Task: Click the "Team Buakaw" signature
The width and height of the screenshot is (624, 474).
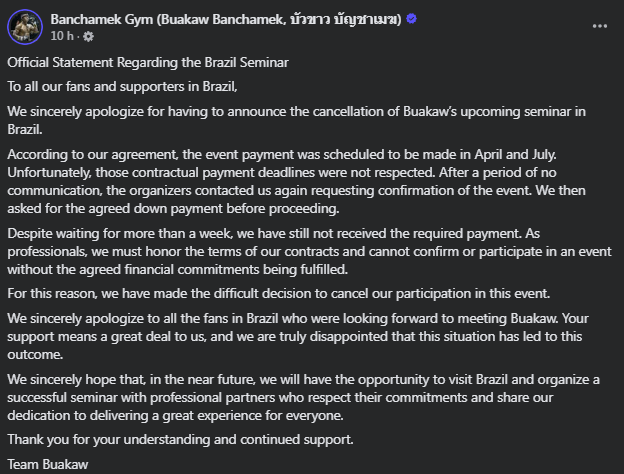Action: (48, 464)
